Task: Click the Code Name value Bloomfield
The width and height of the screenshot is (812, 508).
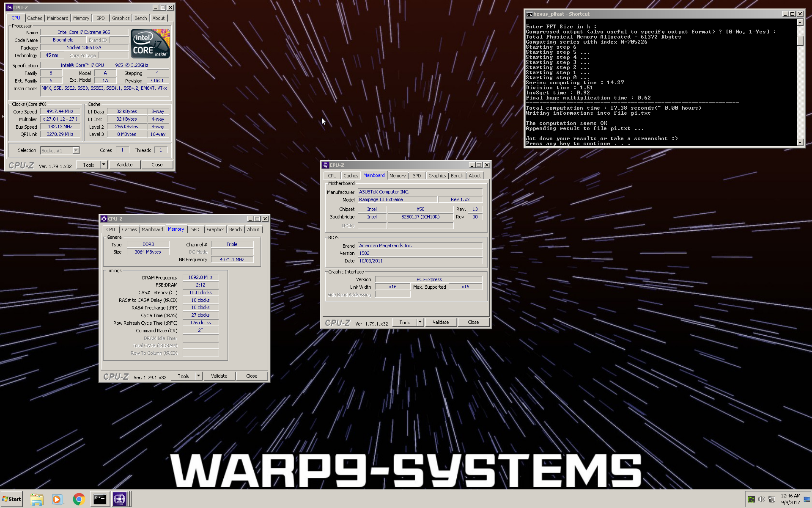Action: [x=63, y=40]
